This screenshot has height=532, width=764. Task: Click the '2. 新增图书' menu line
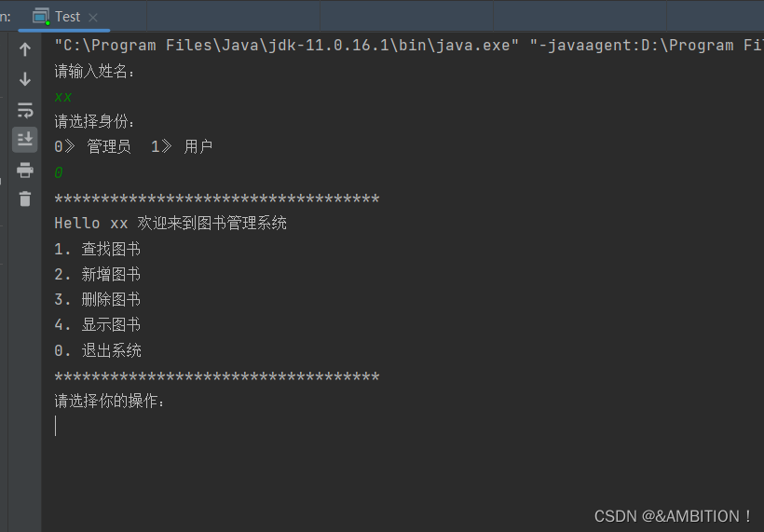98,274
